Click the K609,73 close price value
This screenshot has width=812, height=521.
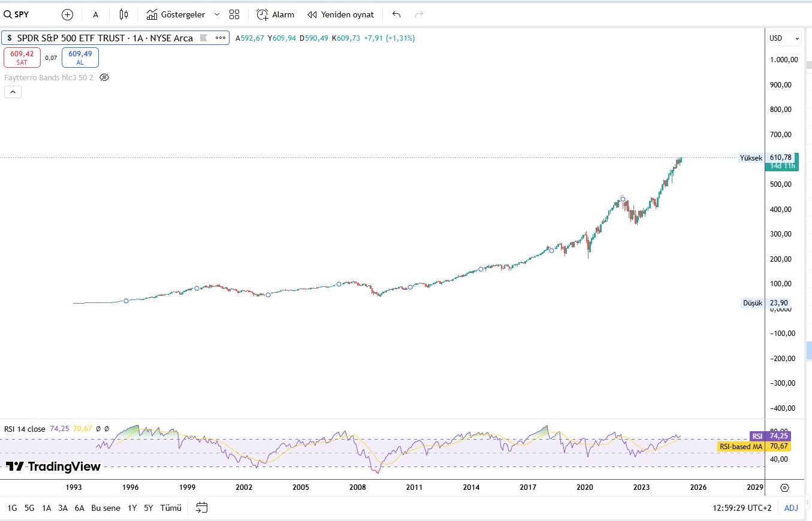tap(346, 38)
